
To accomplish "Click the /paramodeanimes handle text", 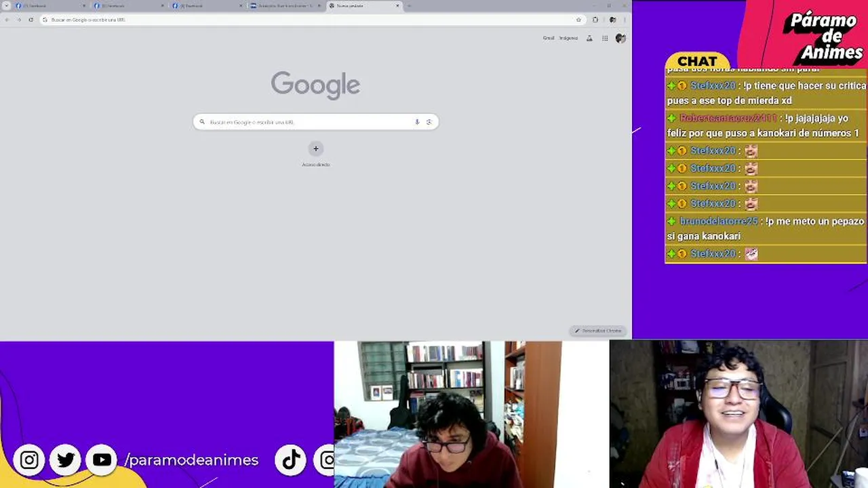I will [192, 460].
